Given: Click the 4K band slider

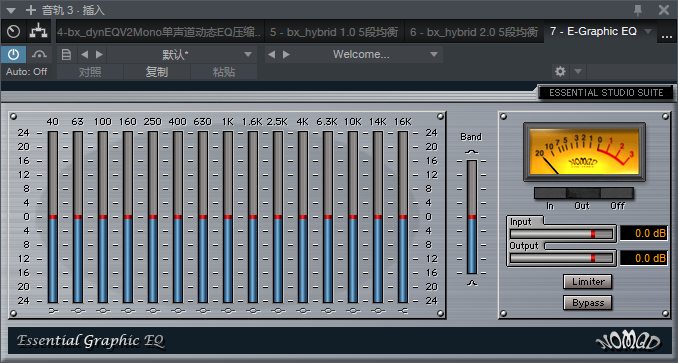Looking at the screenshot, I should coord(303,217).
